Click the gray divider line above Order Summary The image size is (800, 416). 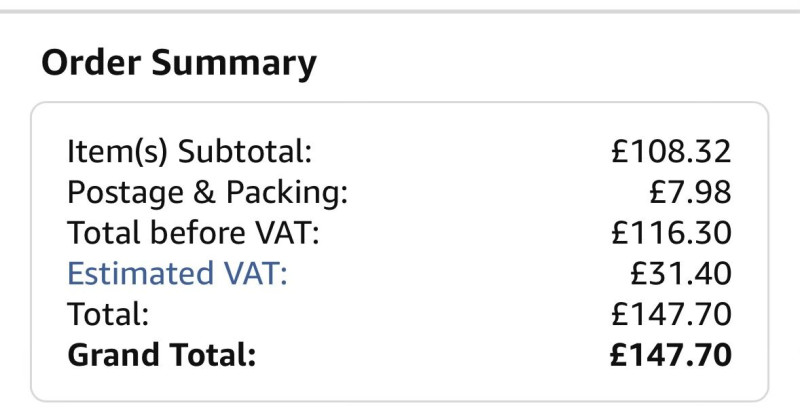click(400, 10)
